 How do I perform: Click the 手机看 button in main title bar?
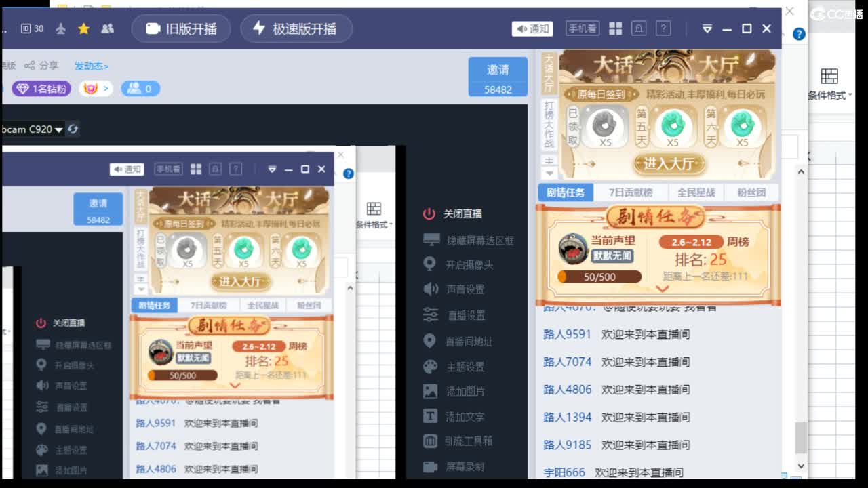(x=583, y=28)
